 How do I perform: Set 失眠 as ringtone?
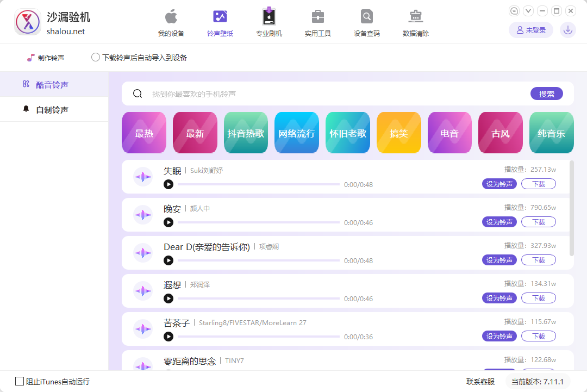click(499, 184)
